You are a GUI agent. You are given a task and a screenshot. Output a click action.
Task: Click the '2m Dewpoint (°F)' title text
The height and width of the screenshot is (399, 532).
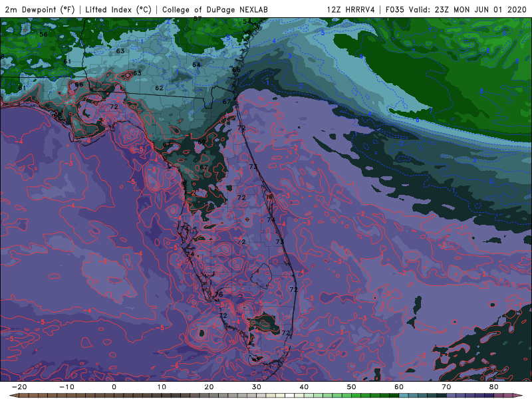(39, 9)
